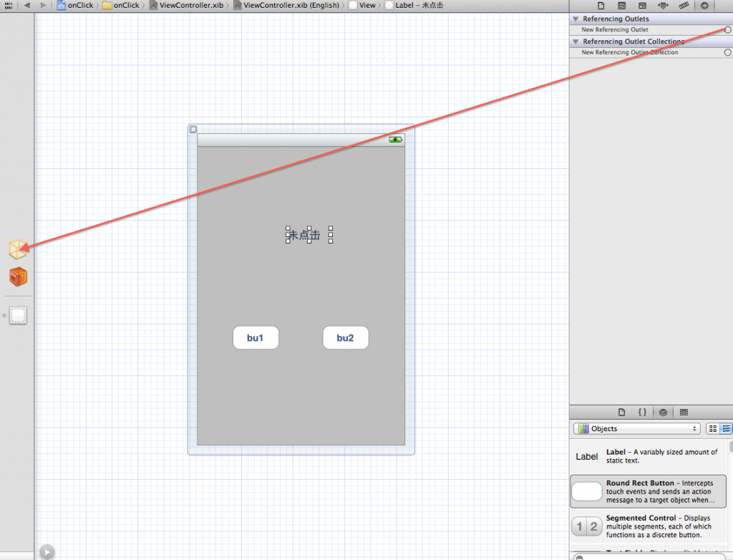Click the New Referencing Outlet Collection circle
The image size is (733, 560).
point(728,52)
